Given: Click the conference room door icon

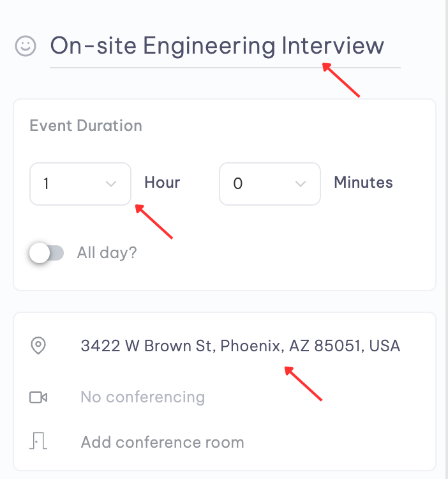Looking at the screenshot, I should [x=38, y=441].
